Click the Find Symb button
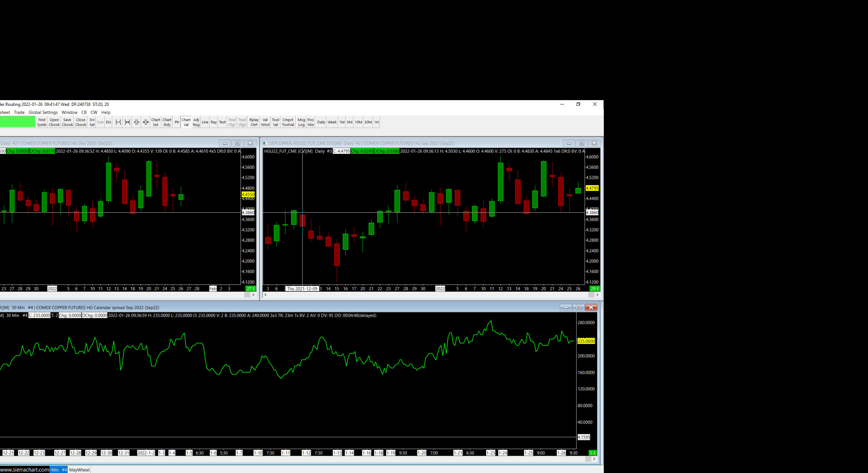This screenshot has width=868, height=473. point(42,122)
